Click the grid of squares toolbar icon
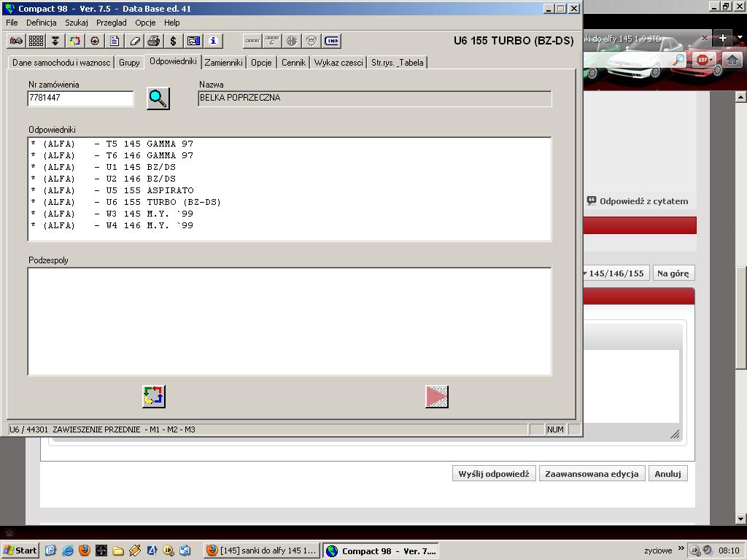Viewport: 747px width, 560px height. point(36,41)
